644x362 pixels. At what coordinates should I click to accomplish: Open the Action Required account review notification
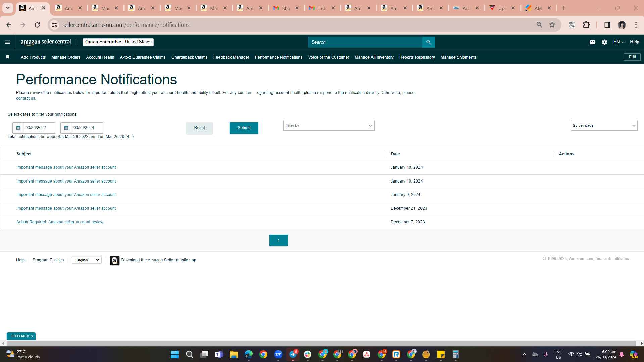60,222
